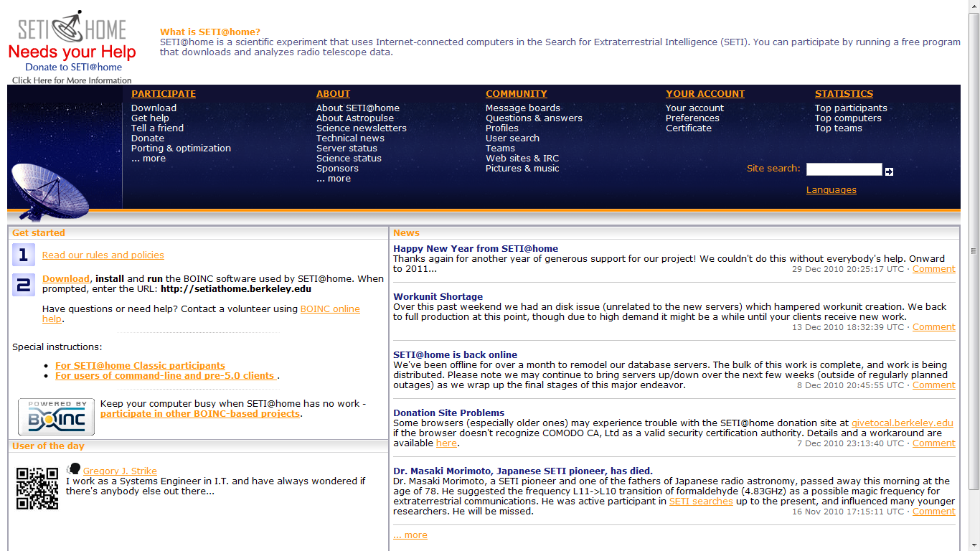
Task: Show more news with '... more' link
Action: [x=410, y=535]
